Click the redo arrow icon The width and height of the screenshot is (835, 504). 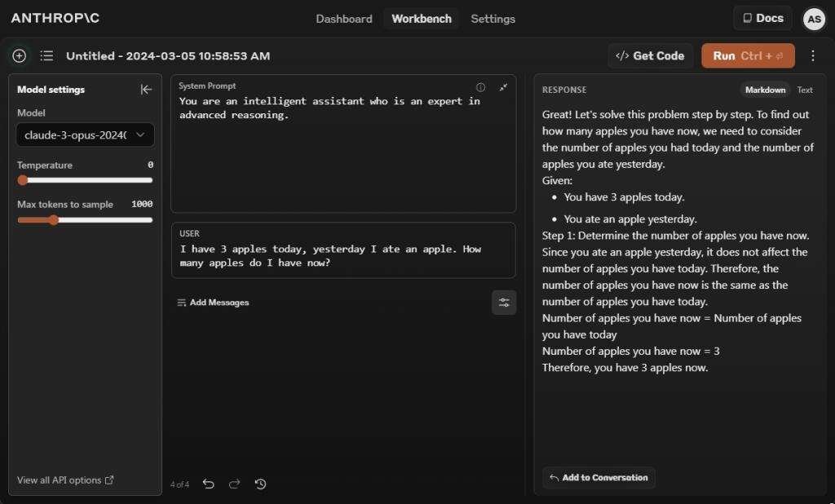(235, 484)
